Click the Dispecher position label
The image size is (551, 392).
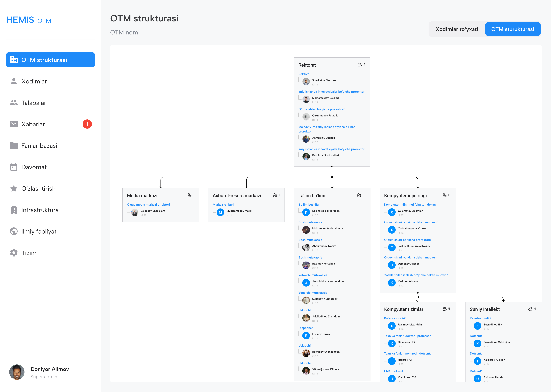click(x=305, y=328)
